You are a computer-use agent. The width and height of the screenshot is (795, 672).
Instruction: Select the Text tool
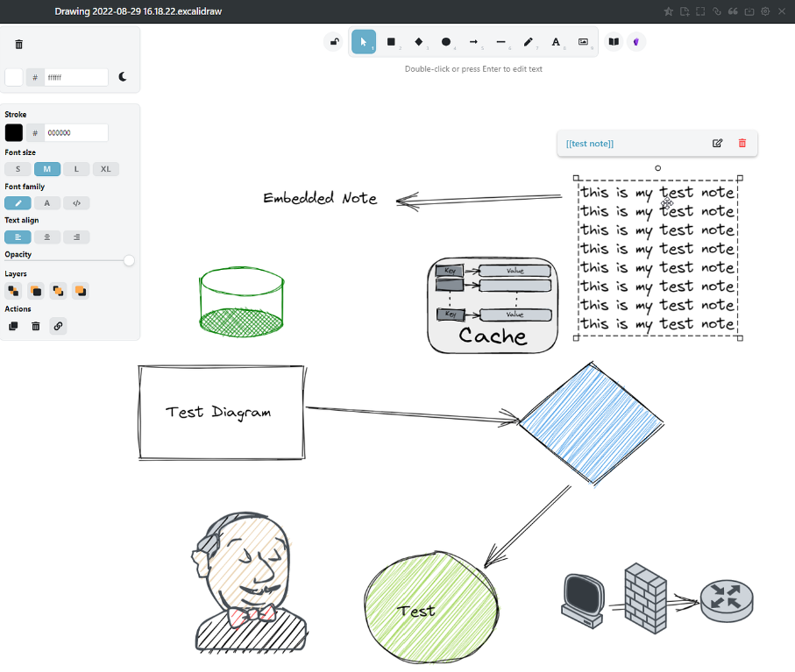556,42
